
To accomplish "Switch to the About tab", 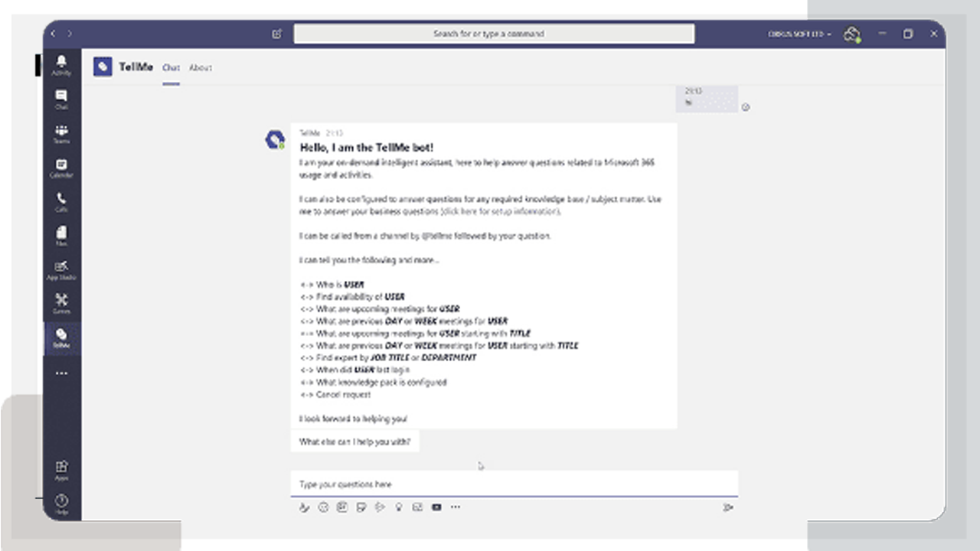I will click(x=201, y=68).
